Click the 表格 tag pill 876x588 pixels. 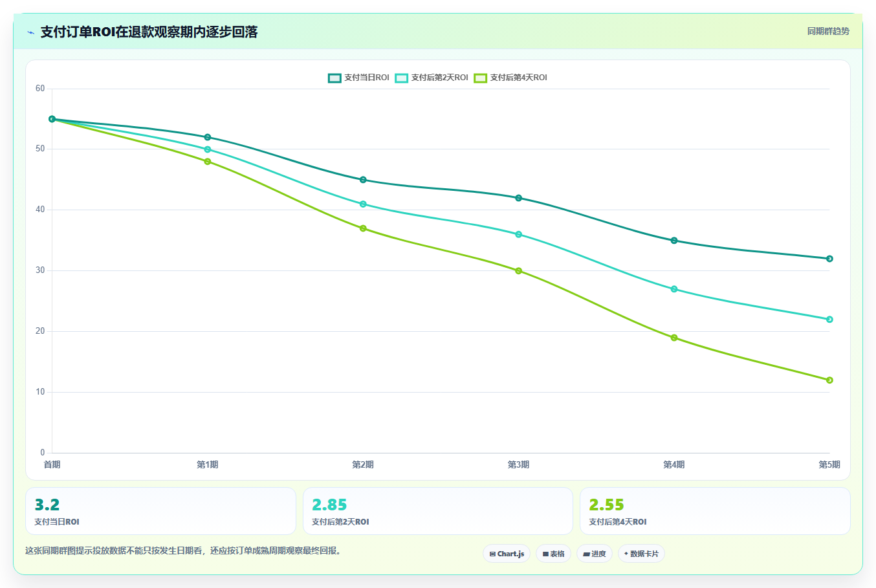pos(553,554)
